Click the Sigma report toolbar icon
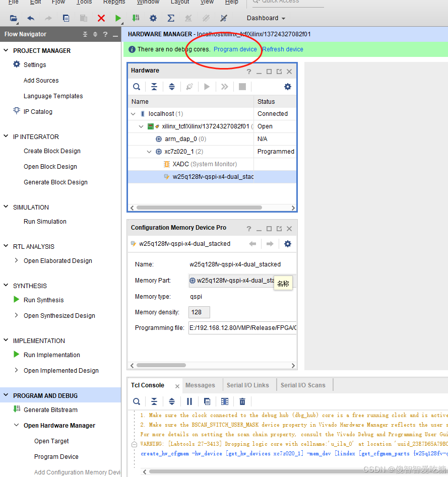Screen dimensions: 448x477 pos(171,18)
